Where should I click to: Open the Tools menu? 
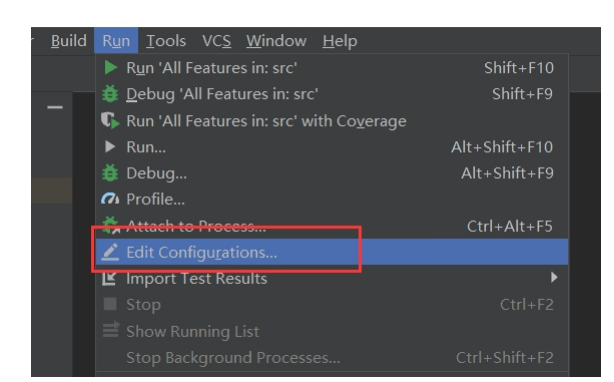166,41
